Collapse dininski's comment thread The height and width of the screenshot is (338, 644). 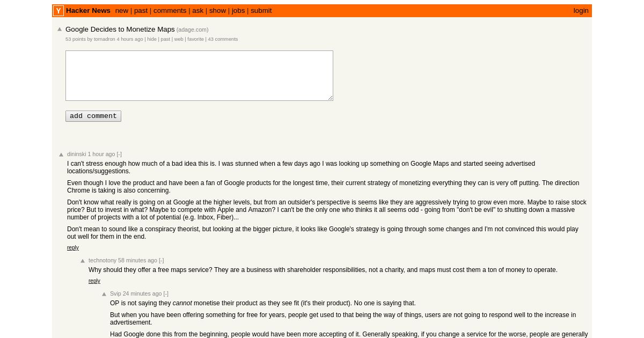pos(119,154)
